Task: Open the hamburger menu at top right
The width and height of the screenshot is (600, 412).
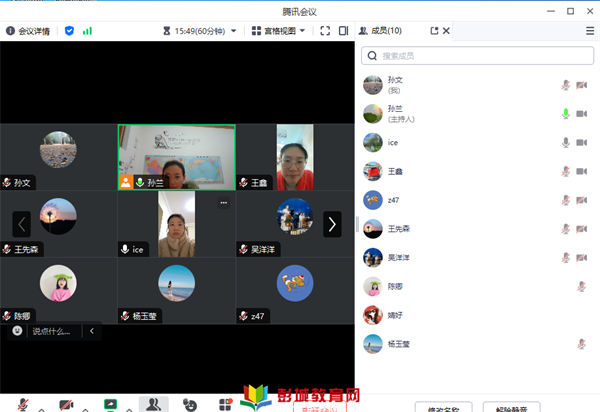Action: [x=590, y=31]
